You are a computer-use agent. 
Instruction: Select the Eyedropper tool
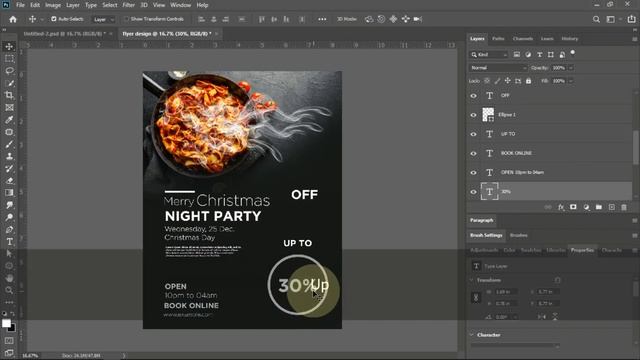pos(9,120)
